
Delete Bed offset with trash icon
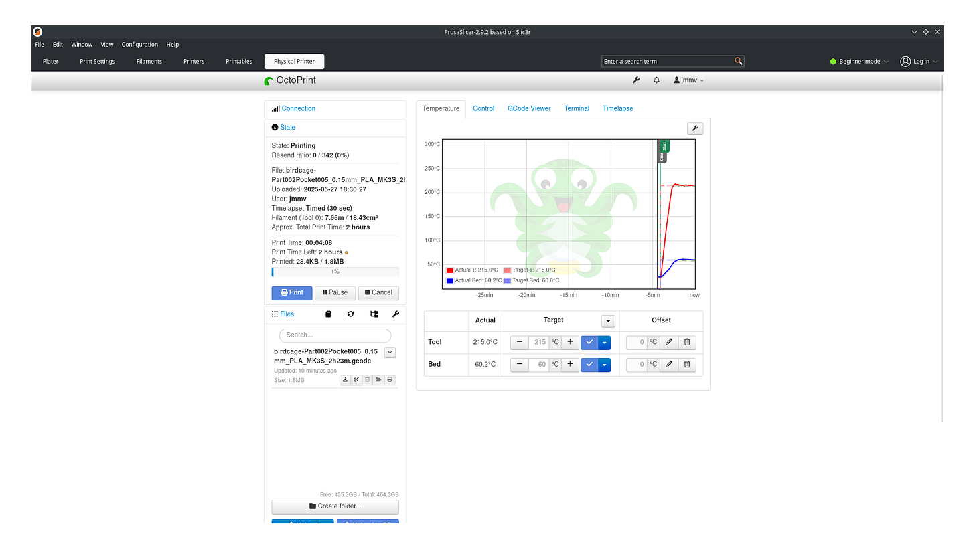click(687, 365)
